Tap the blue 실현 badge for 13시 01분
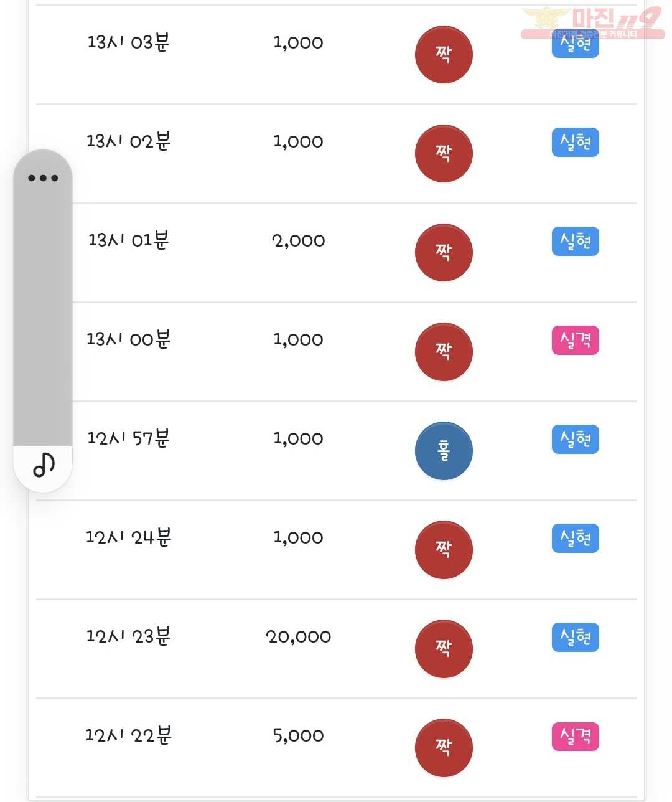672x802 pixels. click(576, 242)
